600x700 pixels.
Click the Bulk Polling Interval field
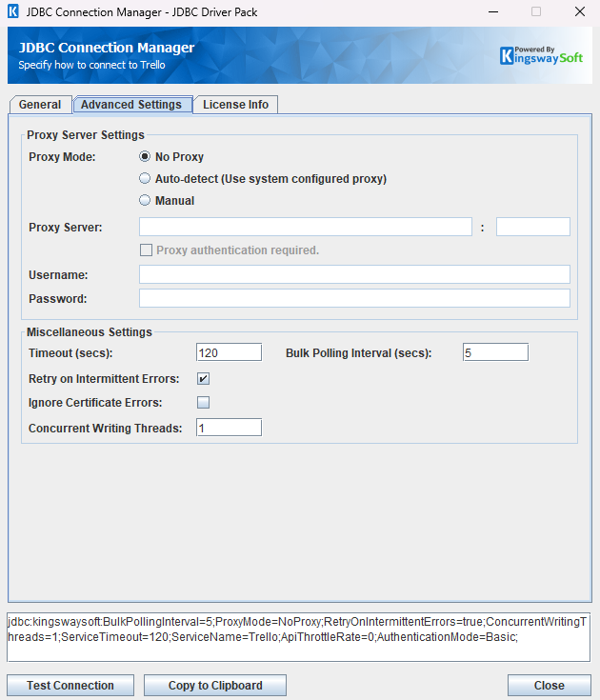[x=495, y=352]
